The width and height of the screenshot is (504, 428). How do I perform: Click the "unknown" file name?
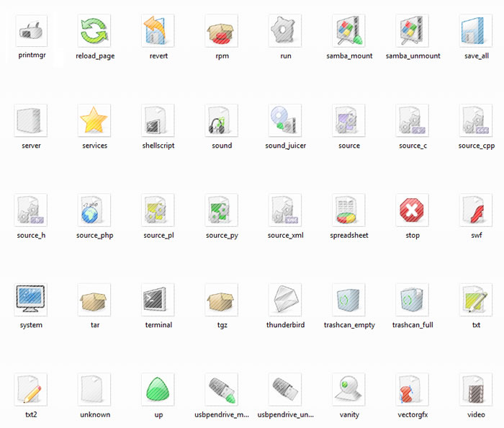(x=95, y=415)
